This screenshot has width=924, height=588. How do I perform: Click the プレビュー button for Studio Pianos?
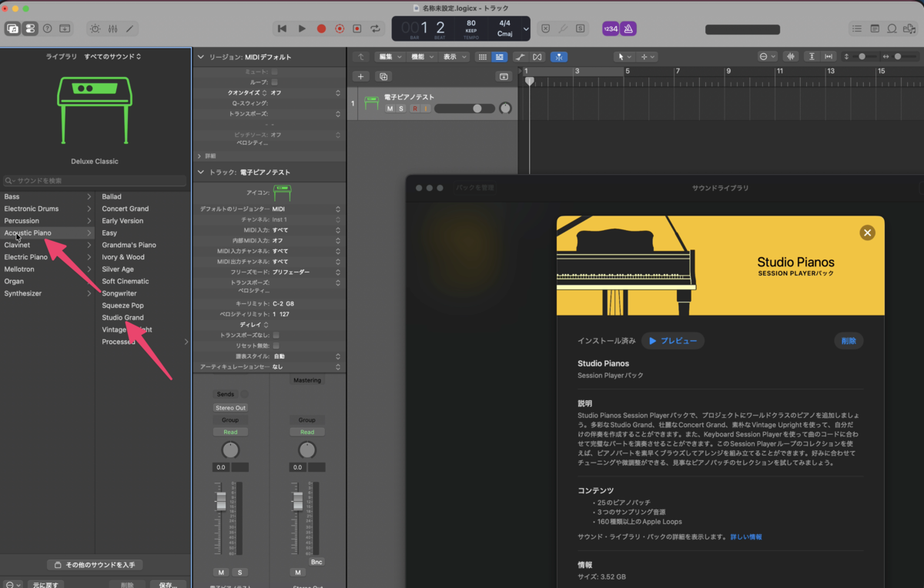tap(672, 340)
